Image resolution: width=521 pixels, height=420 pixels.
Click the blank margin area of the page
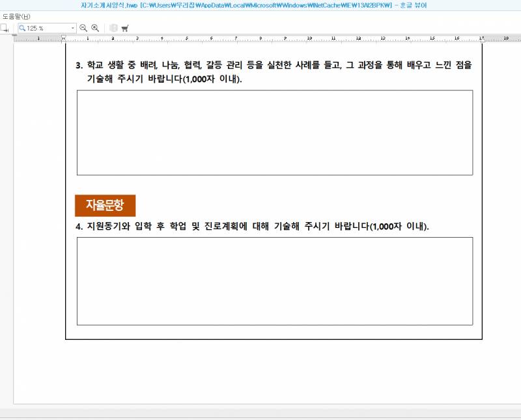(x=274, y=365)
